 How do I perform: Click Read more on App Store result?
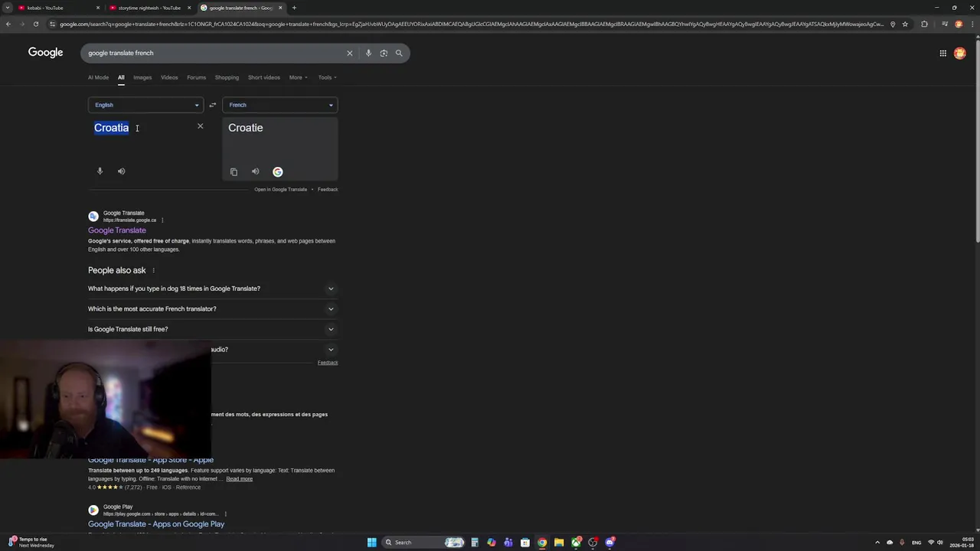[239, 479]
